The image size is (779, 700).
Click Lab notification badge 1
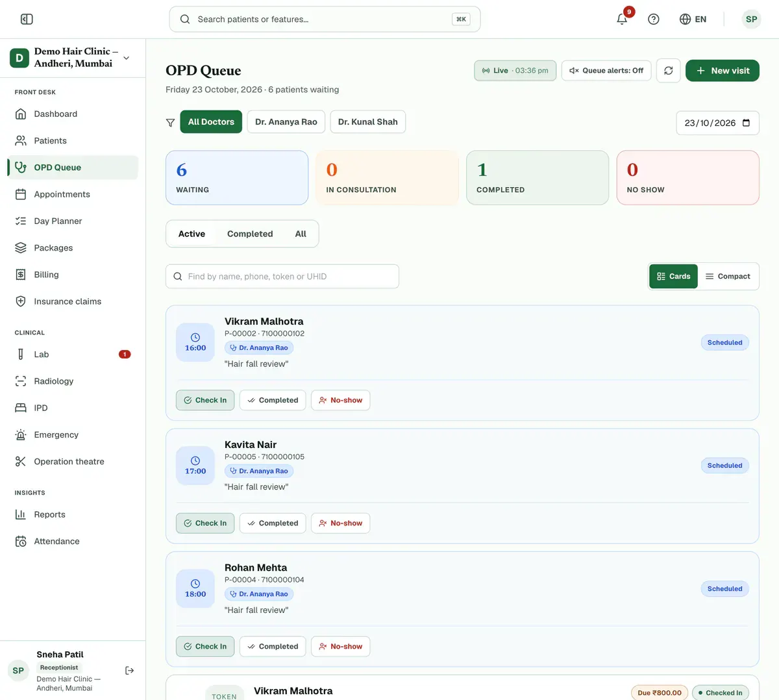coord(125,355)
